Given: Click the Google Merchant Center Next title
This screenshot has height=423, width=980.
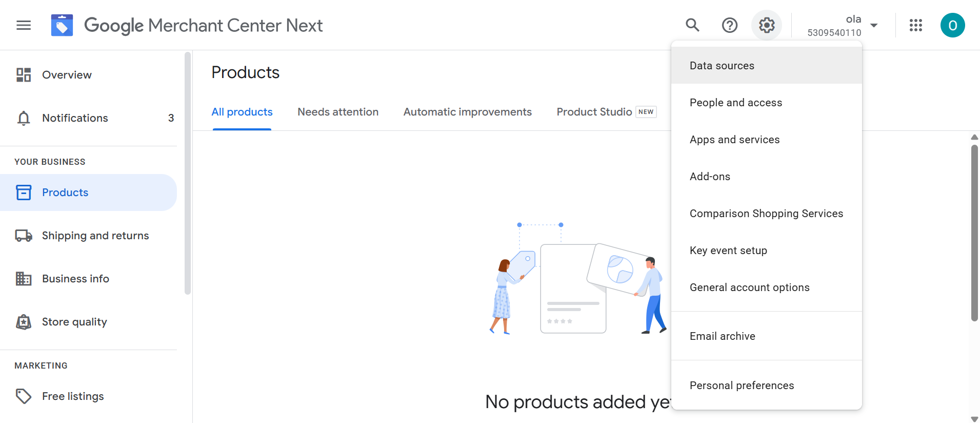Looking at the screenshot, I should pyautogui.click(x=204, y=25).
